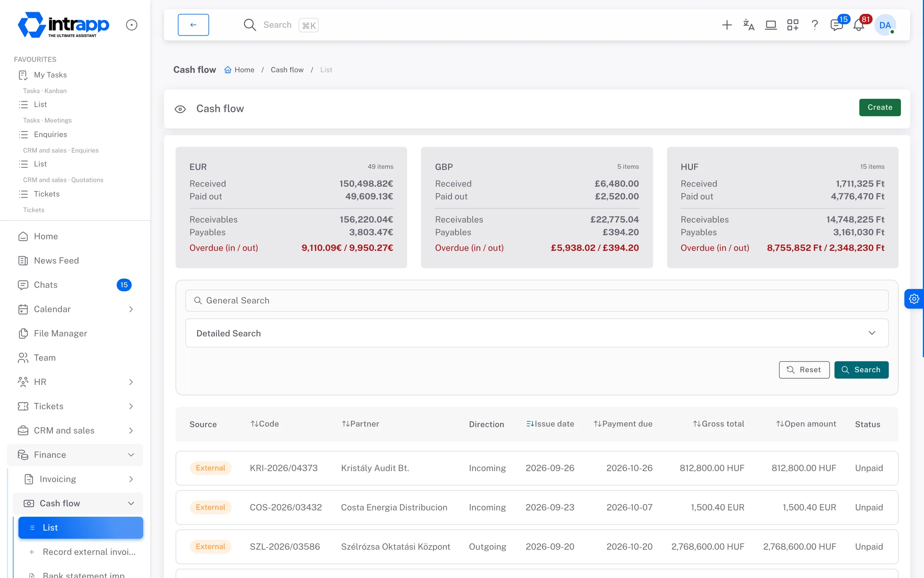This screenshot has height=578, width=924.
Task: Open the DA user avatar menu
Action: tap(885, 25)
